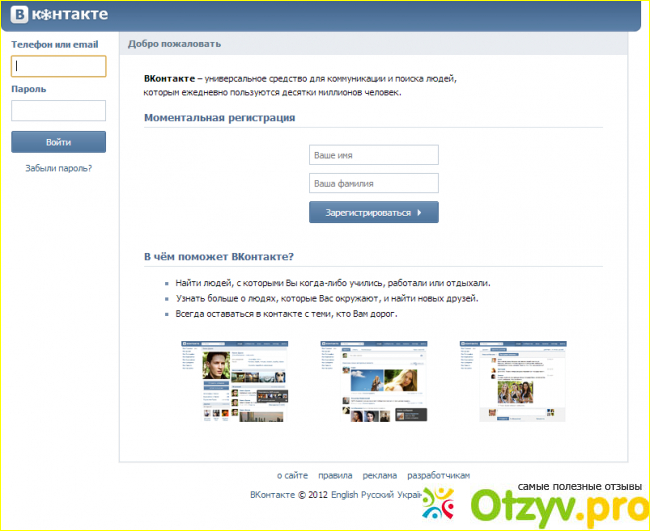650x531 pixels.
Task: Click the Моментальная регистрация heading
Action: (219, 118)
